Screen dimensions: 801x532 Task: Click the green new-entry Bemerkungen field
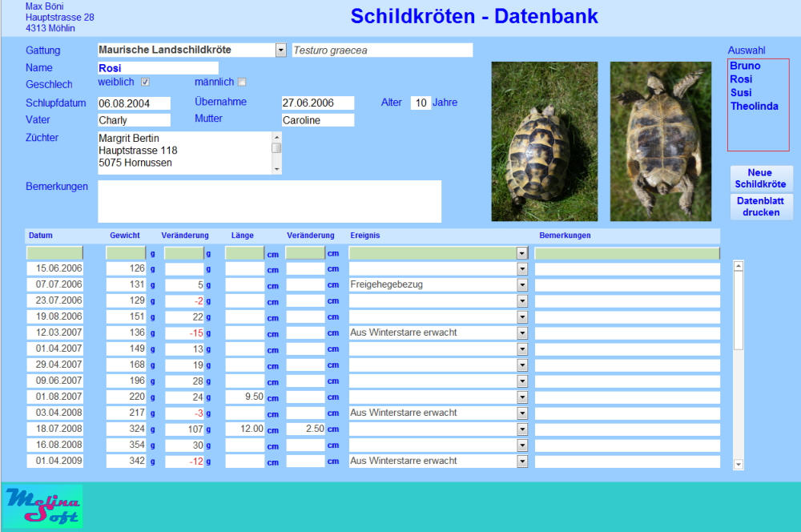tap(627, 253)
